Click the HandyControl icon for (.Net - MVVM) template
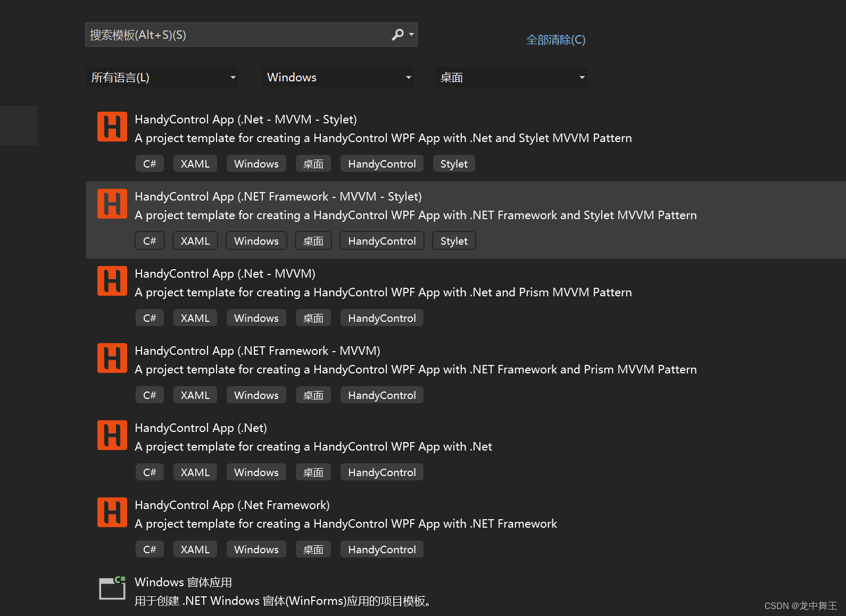846x616 pixels. pyautogui.click(x=112, y=281)
